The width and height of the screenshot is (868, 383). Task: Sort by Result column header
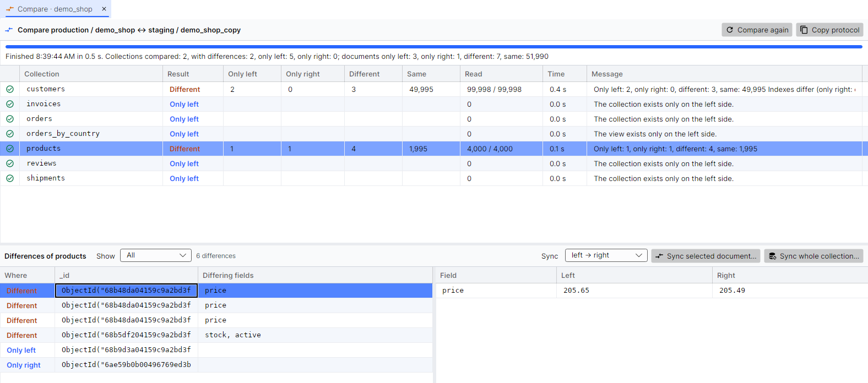[x=193, y=74]
